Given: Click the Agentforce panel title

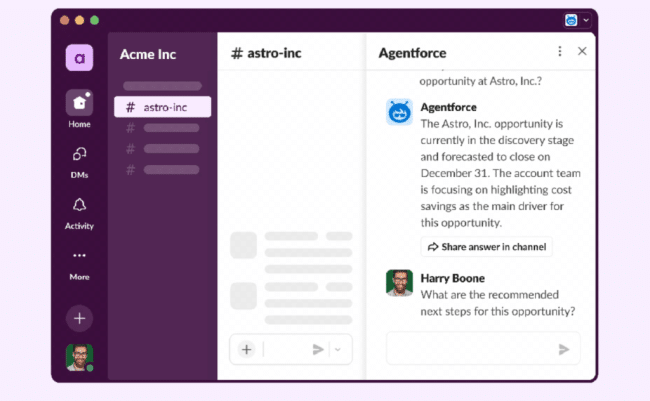Looking at the screenshot, I should click(412, 53).
